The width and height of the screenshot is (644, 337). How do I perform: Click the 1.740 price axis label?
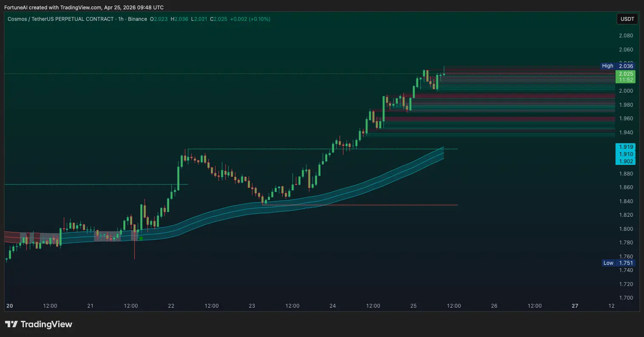coord(626,270)
